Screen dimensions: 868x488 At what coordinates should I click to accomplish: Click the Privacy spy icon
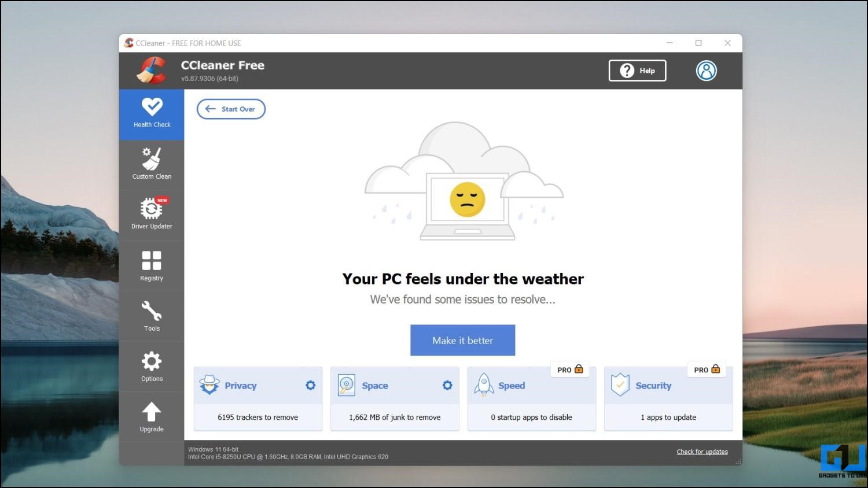click(x=209, y=385)
